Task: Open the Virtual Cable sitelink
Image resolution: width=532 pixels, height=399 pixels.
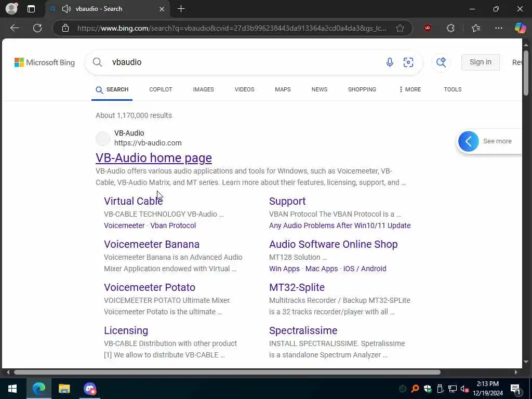Action: (x=134, y=201)
